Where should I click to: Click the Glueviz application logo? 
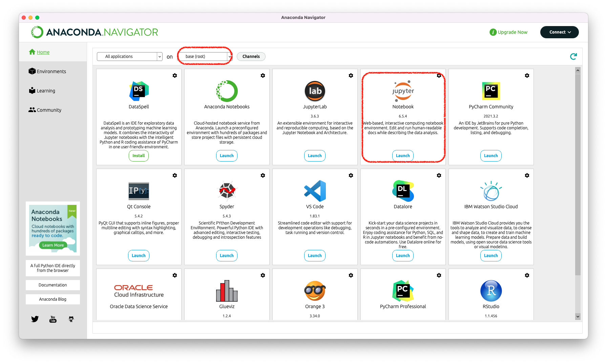coord(227,291)
